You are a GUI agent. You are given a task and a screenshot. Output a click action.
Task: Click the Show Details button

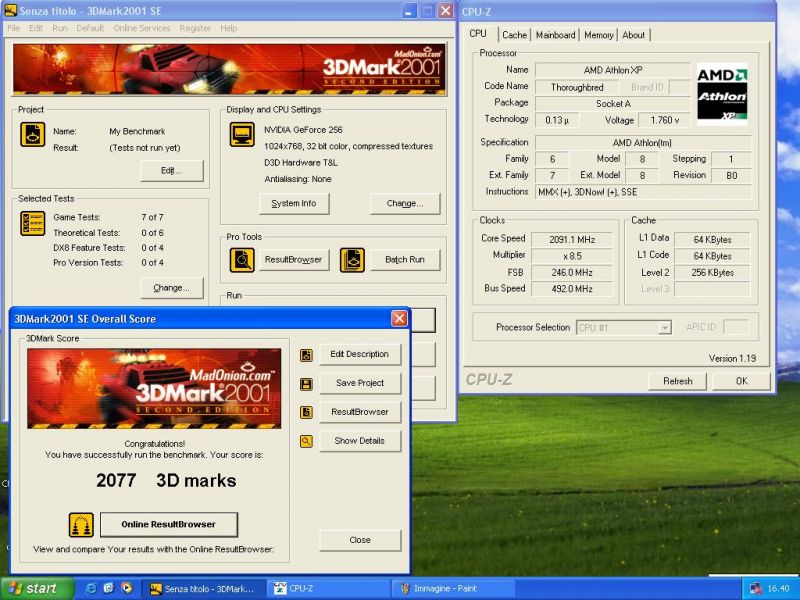(360, 441)
